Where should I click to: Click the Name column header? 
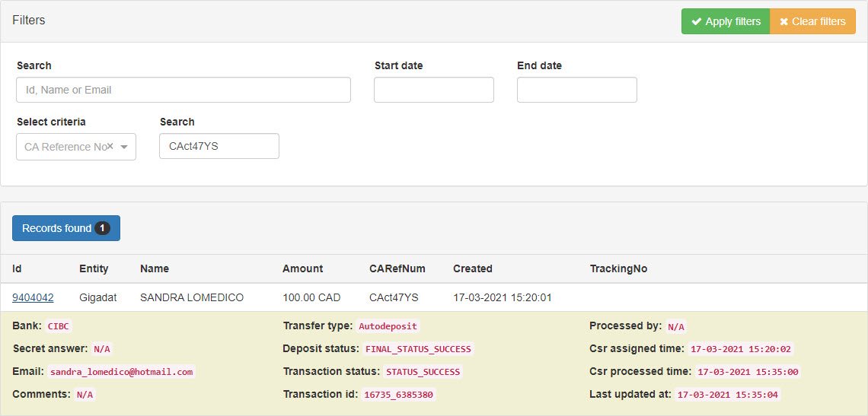155,269
